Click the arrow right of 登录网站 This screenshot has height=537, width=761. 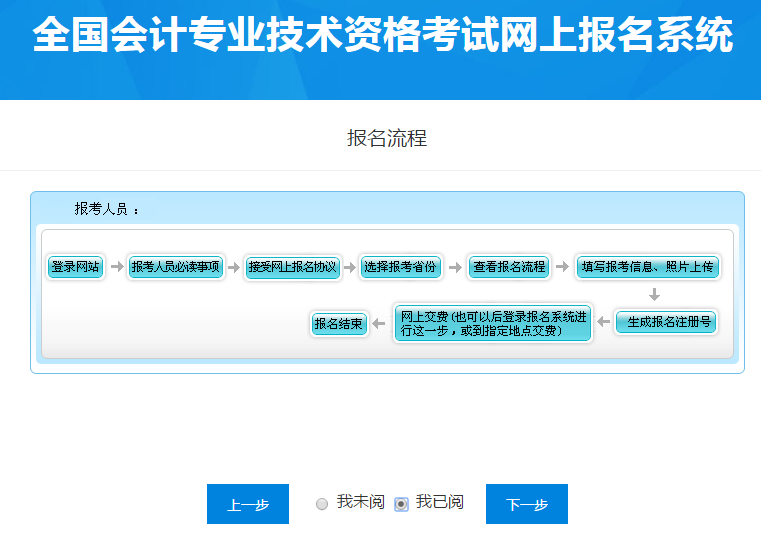(x=116, y=267)
